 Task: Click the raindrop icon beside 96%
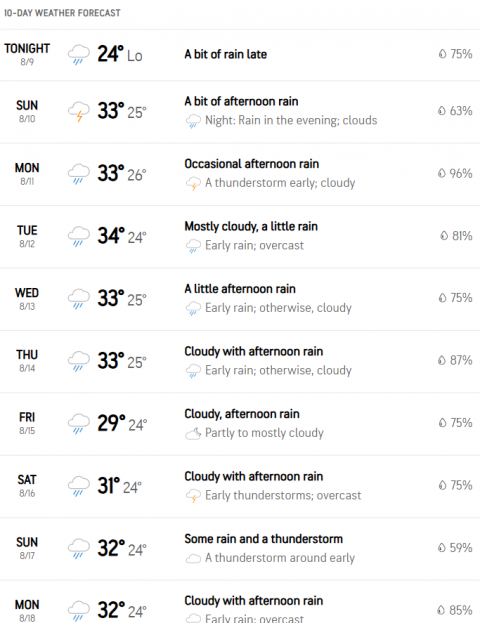(x=442, y=173)
